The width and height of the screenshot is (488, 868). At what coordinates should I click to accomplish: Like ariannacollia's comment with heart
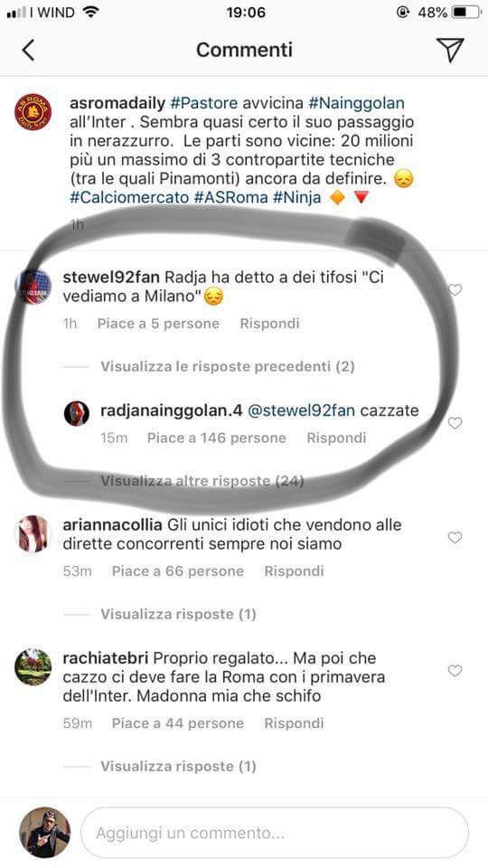pos(455,537)
